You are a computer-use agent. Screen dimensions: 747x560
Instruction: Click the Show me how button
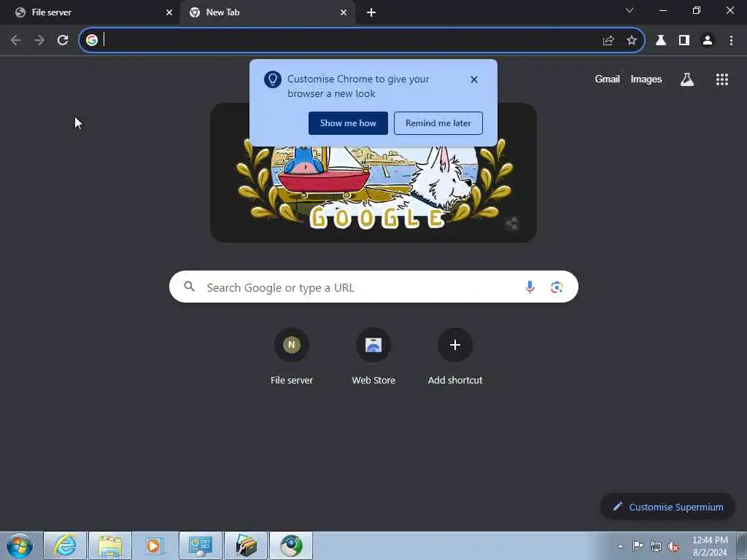point(348,123)
